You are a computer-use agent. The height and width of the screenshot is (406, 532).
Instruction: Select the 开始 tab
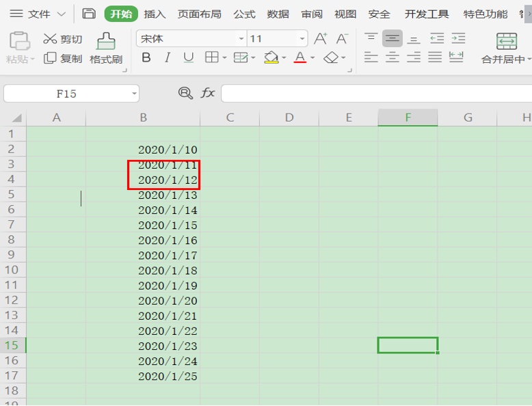(121, 14)
